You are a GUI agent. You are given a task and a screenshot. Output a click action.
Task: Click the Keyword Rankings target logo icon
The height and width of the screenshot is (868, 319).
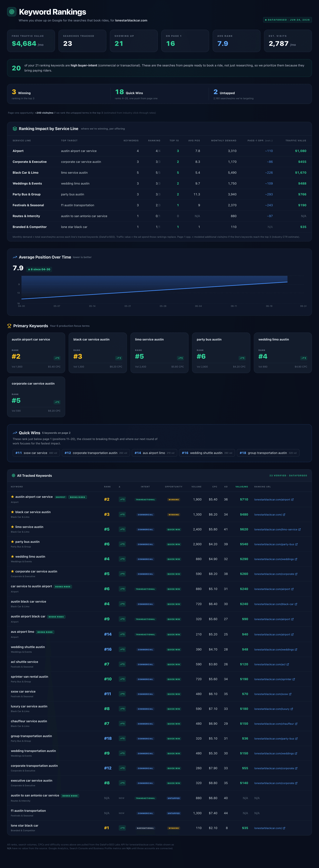coord(12,12)
